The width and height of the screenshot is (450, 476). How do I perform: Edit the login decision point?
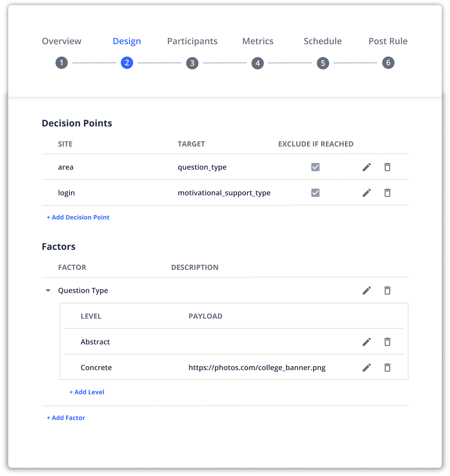(367, 193)
